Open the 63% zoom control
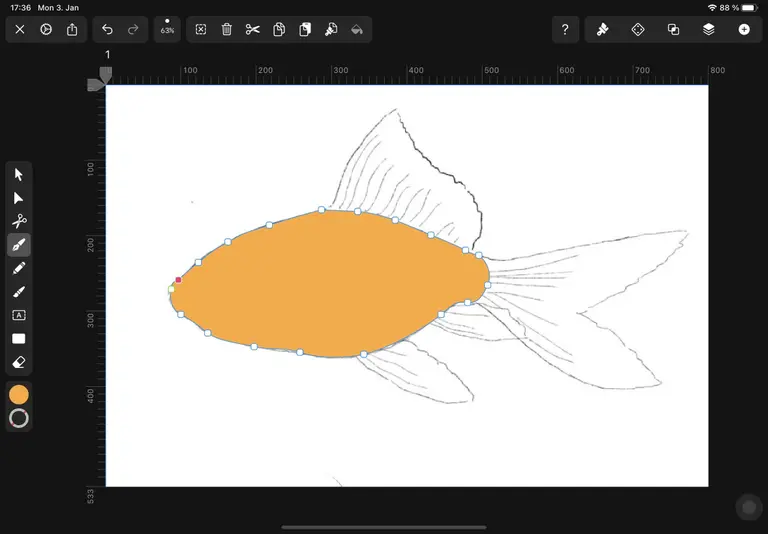Viewport: 768px width, 534px height. (167, 29)
